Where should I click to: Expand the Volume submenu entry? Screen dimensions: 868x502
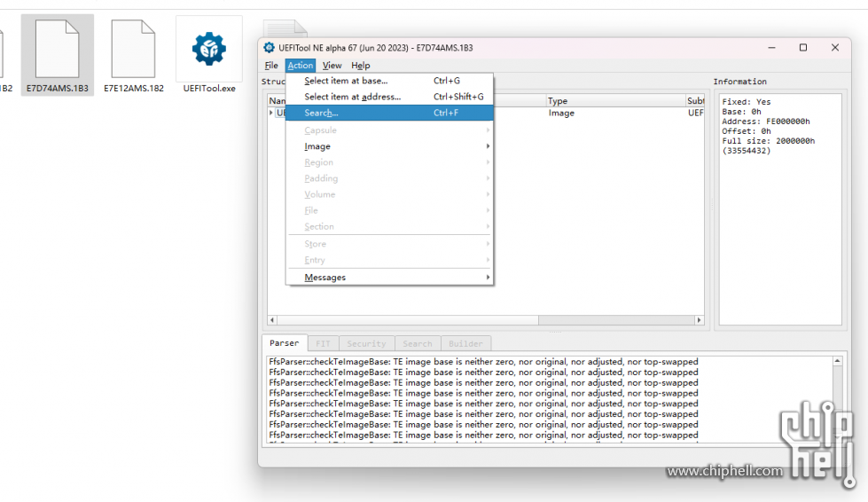[390, 194]
